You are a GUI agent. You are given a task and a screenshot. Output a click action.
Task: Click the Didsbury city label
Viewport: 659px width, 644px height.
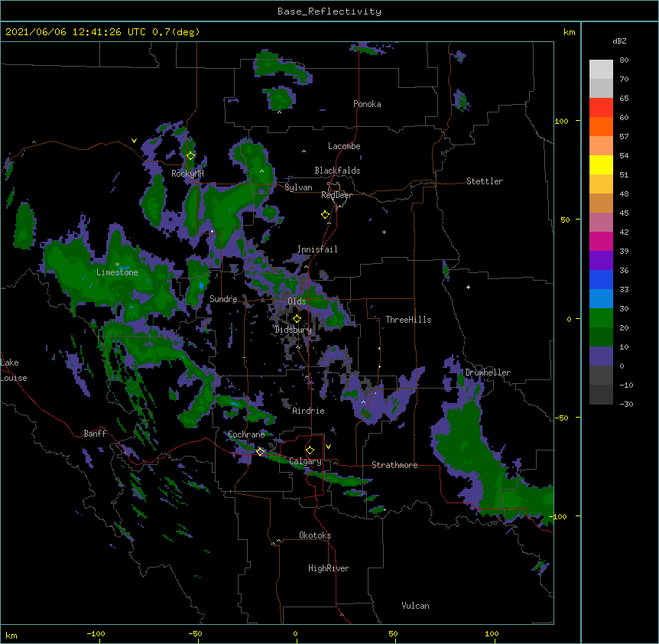[293, 330]
